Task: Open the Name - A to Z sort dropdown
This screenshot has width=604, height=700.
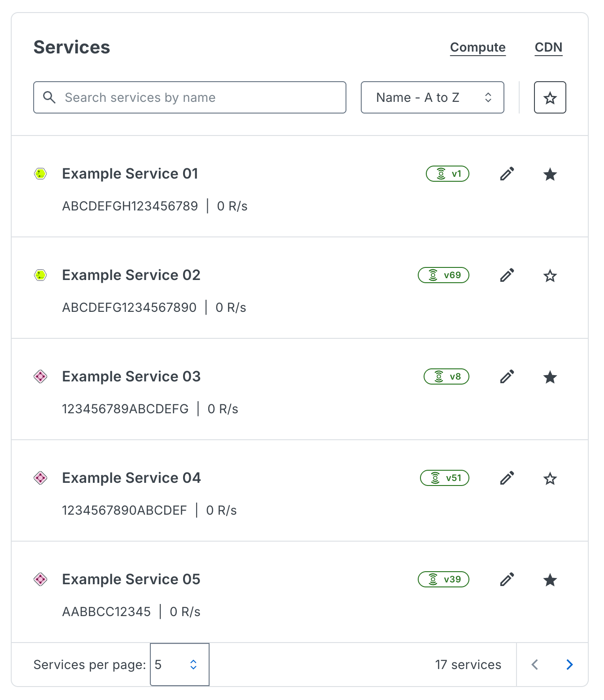Action: point(432,97)
